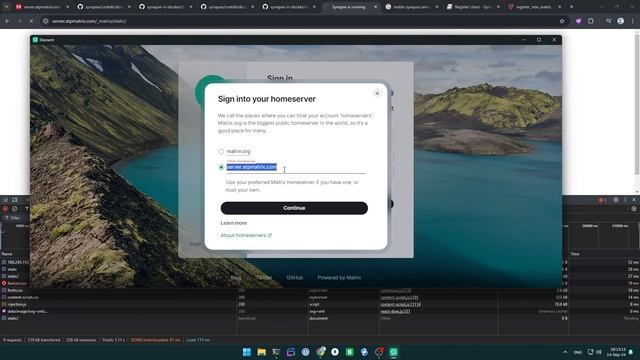This screenshot has width=640, height=360.
Task: Open the Twitter footer link in Element
Action: 264,278
